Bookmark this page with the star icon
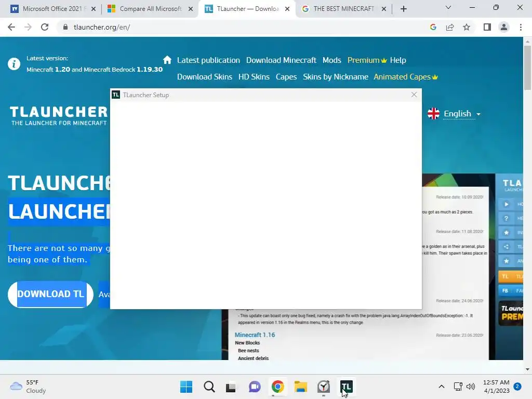532x399 pixels. pos(467,27)
